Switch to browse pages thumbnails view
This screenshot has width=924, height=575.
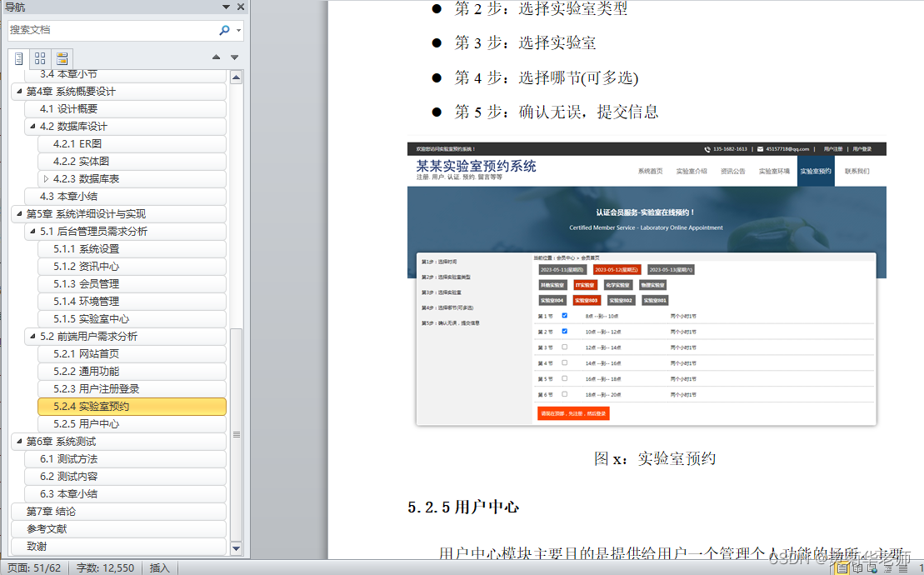[39, 58]
